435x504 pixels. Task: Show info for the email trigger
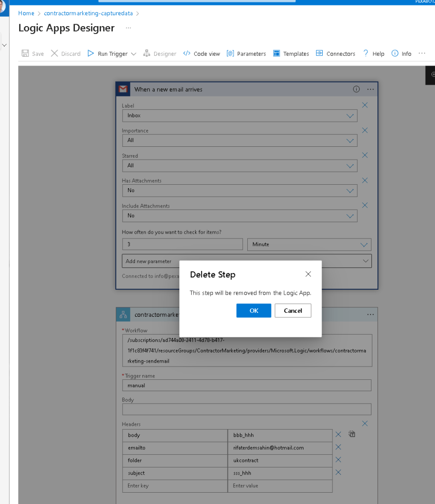[356, 89]
